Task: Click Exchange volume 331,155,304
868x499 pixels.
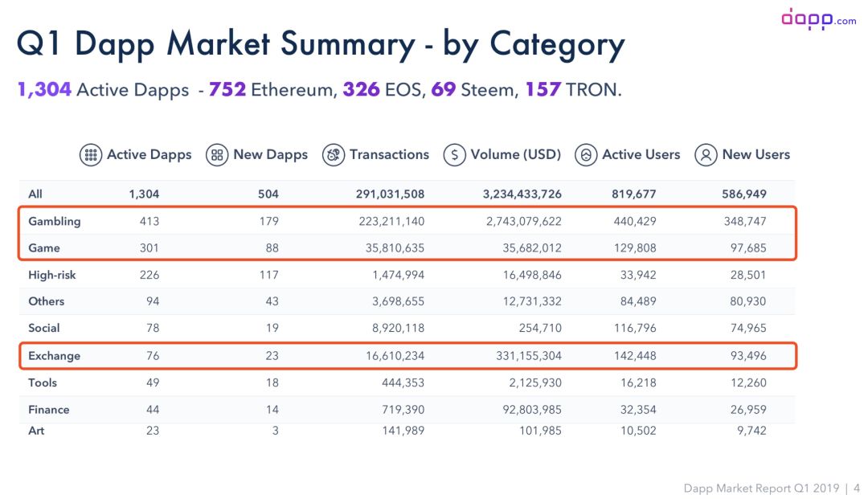Action: [529, 356]
